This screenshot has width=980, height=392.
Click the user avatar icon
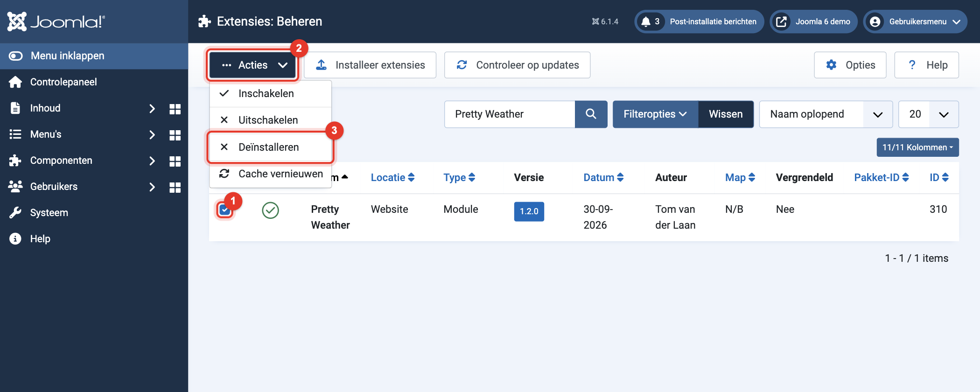coord(875,21)
